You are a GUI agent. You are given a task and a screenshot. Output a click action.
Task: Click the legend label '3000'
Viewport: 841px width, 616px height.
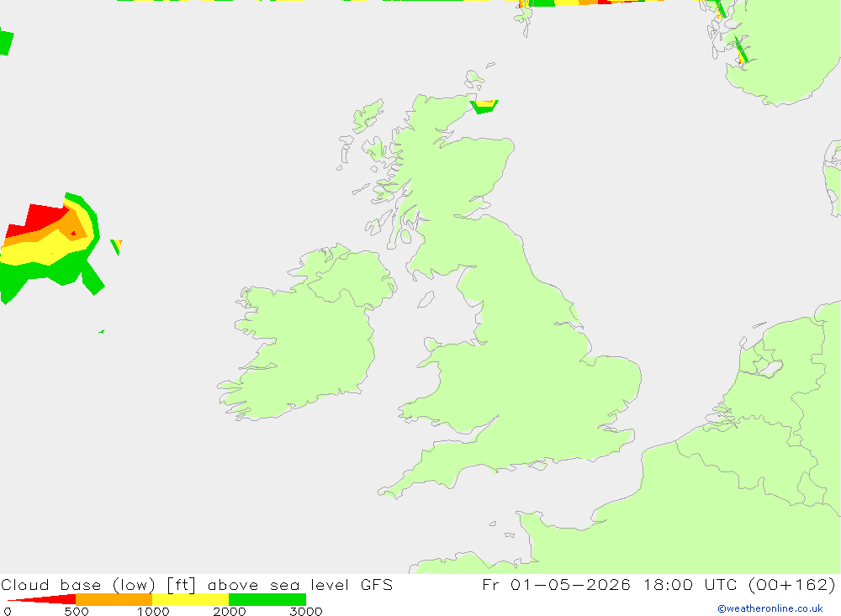tap(306, 612)
